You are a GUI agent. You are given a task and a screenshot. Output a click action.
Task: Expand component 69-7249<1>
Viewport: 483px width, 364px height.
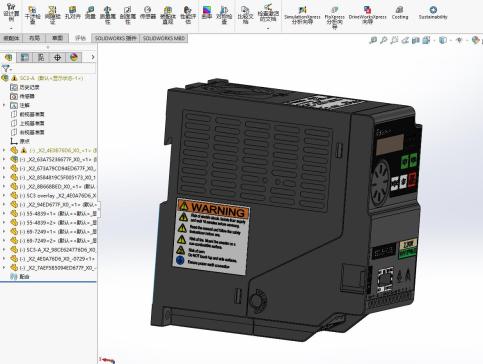coord(4,231)
